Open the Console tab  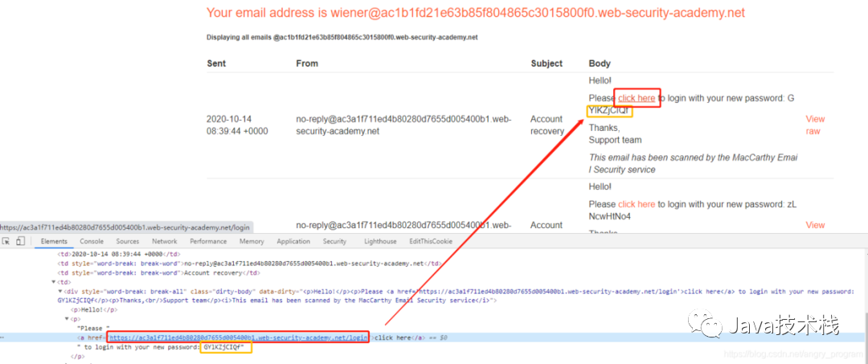click(x=92, y=241)
